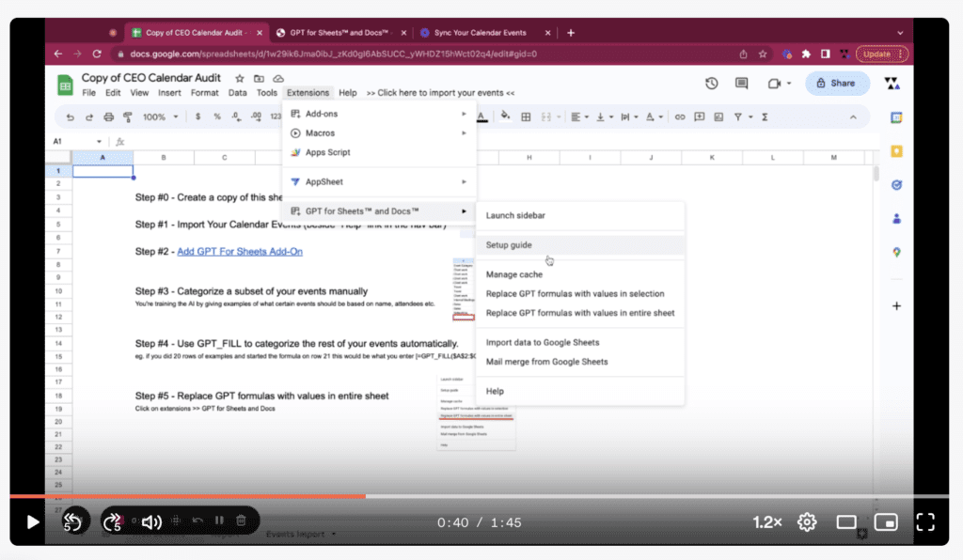This screenshot has width=963, height=560.
Task: Choose Replace GPT formulas with values in entire sheet
Action: [579, 313]
